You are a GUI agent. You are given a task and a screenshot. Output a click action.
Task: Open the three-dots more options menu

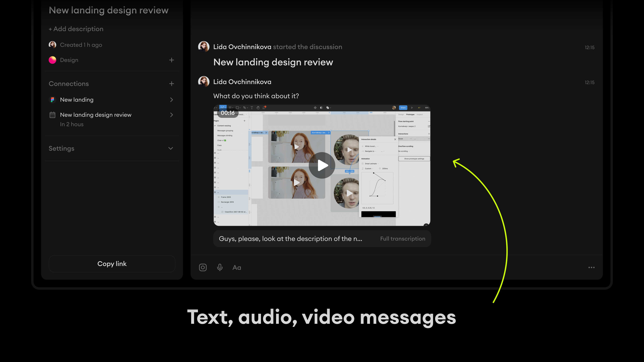click(591, 268)
